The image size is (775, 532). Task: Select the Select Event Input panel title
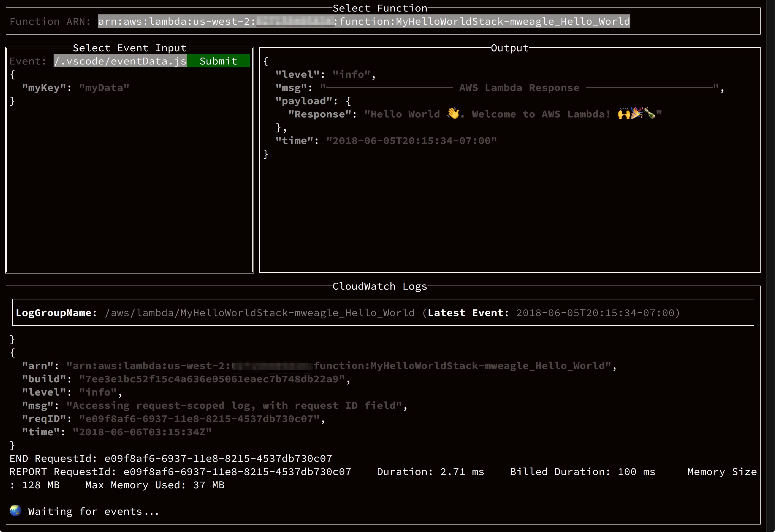pos(129,48)
